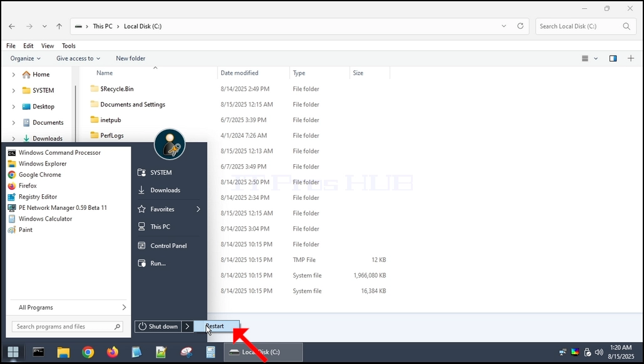
Task: Open shutdown options arrow next to Shut down
Action: [x=187, y=326]
